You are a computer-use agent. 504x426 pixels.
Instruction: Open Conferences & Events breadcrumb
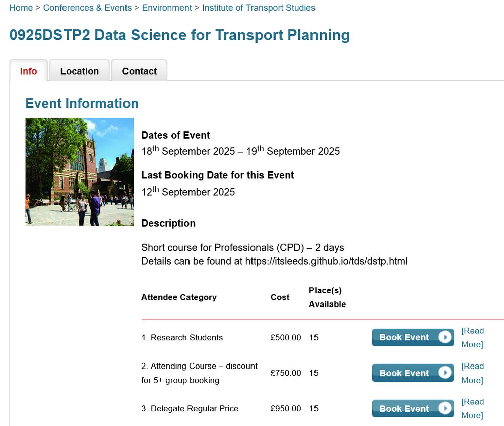pyautogui.click(x=87, y=8)
